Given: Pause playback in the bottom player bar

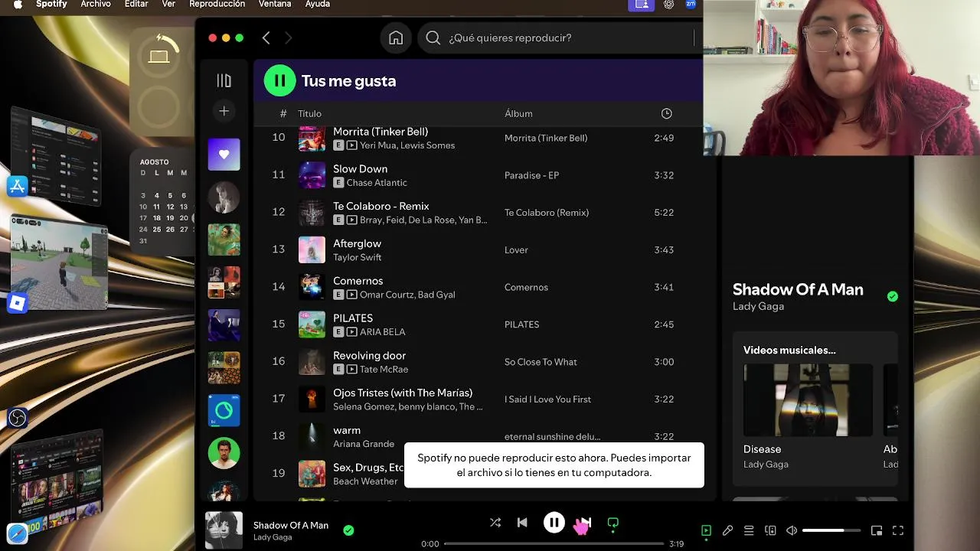Looking at the screenshot, I should (x=554, y=523).
